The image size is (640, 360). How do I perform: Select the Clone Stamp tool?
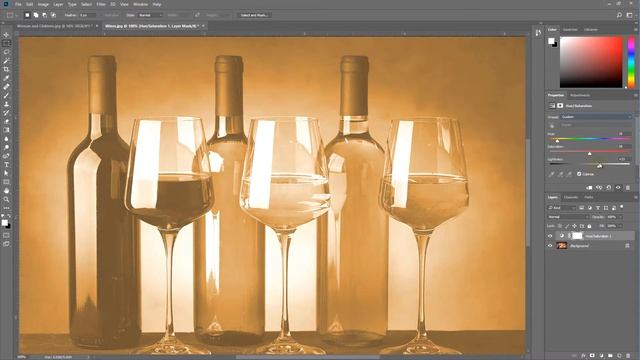(x=6, y=104)
